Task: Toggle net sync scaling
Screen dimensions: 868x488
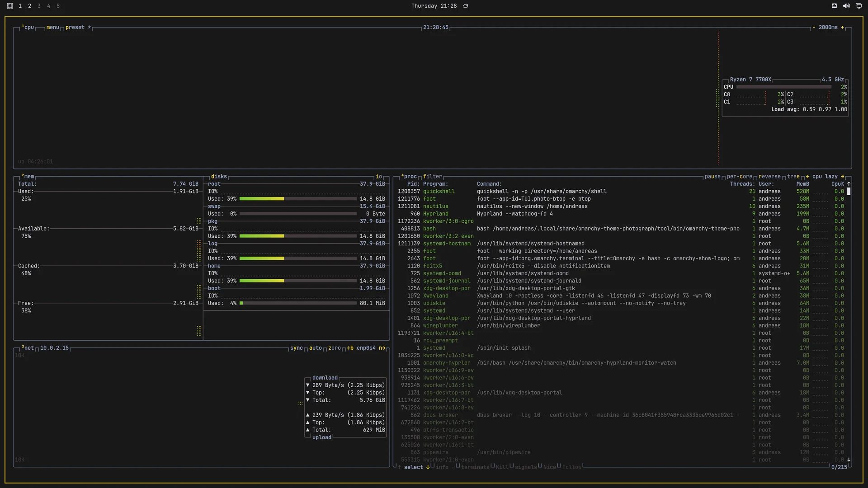Action: coord(297,348)
